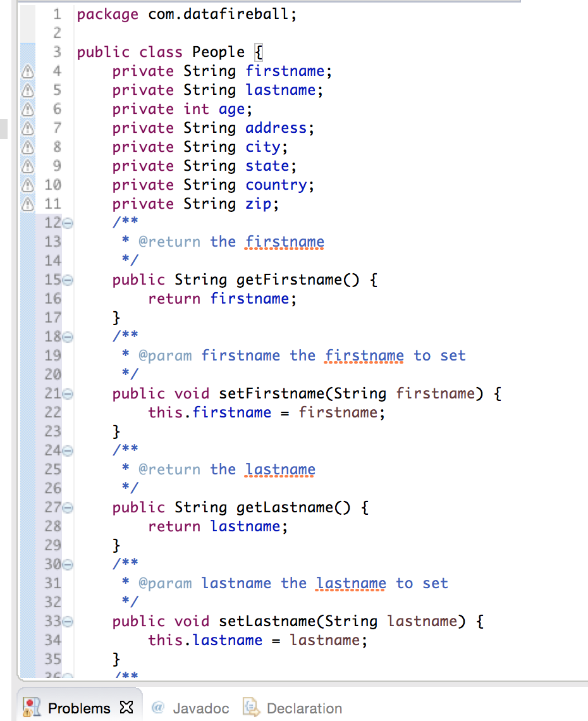The height and width of the screenshot is (721, 588).
Task: Click the Declaration view icon
Action: pyautogui.click(x=251, y=707)
